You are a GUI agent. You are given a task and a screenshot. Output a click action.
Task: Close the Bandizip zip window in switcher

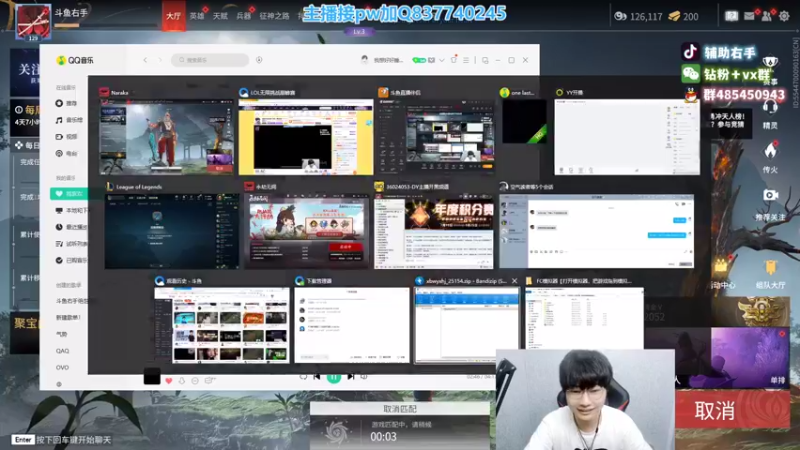(x=514, y=281)
